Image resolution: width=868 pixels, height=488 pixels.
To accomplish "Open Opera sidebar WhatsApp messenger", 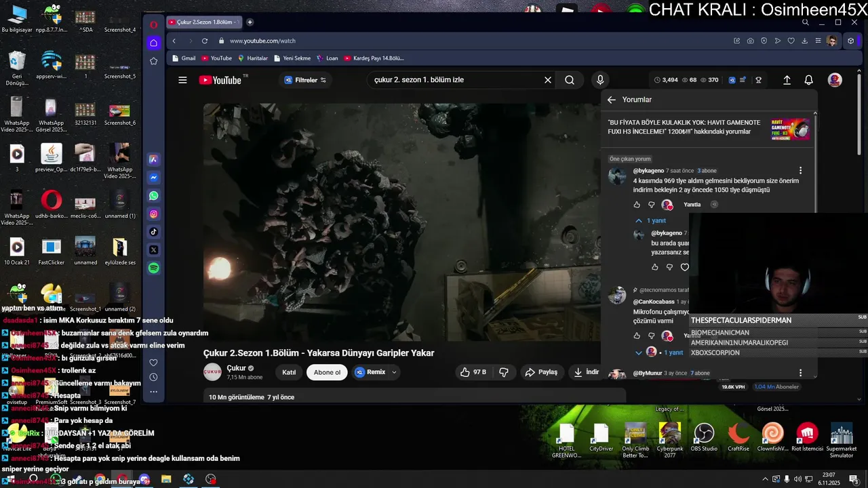I will click(x=154, y=196).
